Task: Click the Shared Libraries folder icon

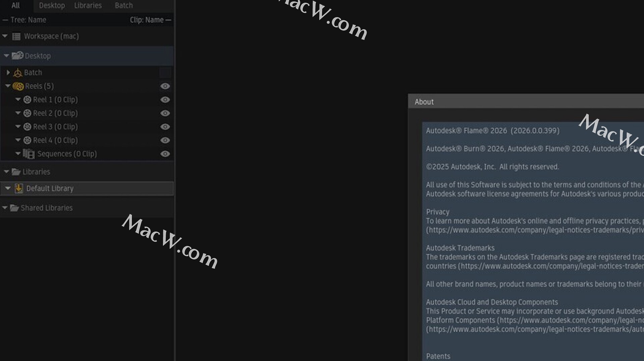Action: [x=14, y=208]
